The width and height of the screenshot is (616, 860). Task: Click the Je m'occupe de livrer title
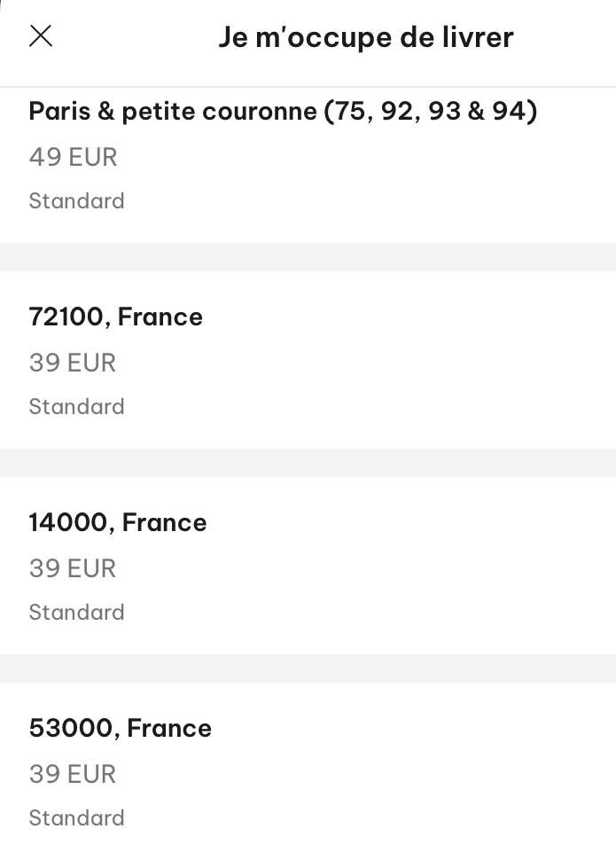click(366, 37)
